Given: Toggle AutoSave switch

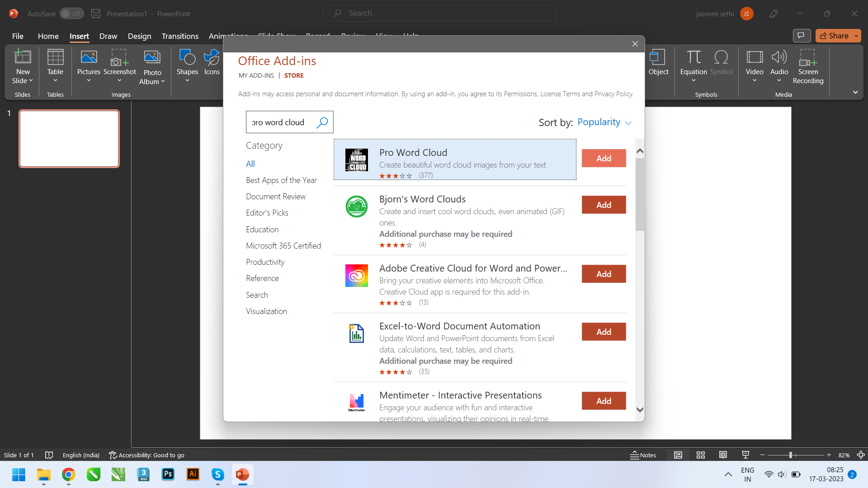Looking at the screenshot, I should 72,14.
